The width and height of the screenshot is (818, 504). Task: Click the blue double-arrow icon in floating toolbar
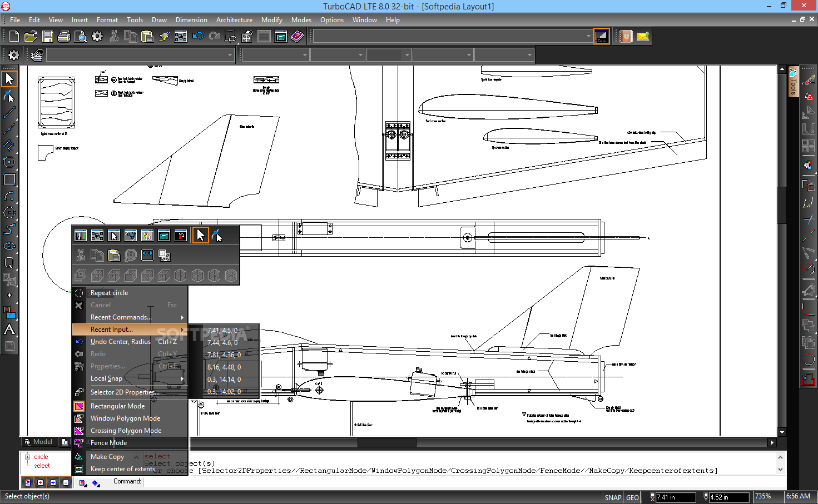coord(147,255)
